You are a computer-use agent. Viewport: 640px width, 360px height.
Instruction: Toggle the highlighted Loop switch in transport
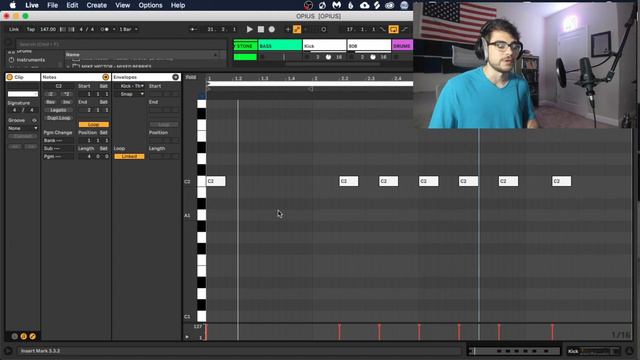[393, 29]
